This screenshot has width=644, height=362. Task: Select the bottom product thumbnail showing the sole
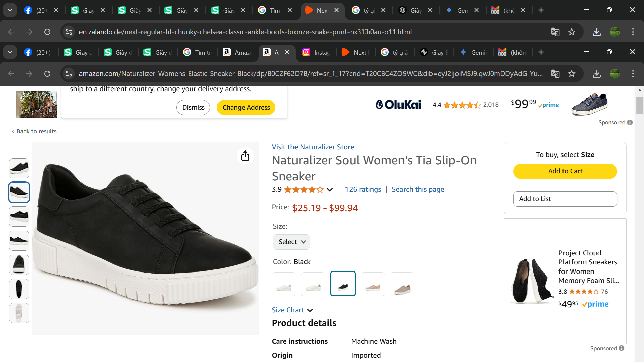19,313
